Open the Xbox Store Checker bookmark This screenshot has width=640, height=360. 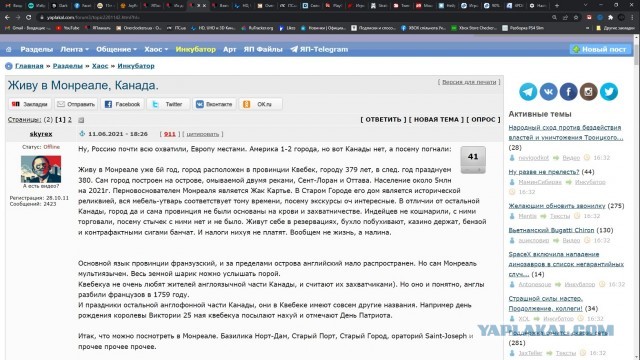(x=473, y=28)
